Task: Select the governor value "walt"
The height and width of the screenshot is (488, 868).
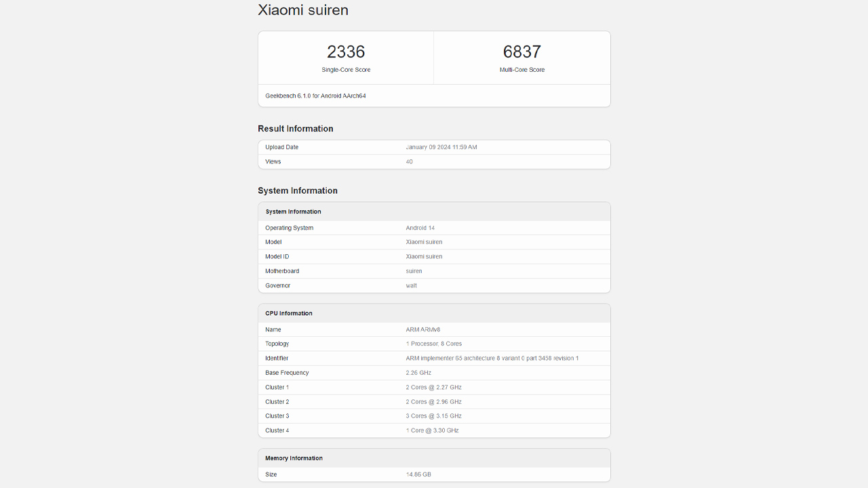Action: (412, 285)
